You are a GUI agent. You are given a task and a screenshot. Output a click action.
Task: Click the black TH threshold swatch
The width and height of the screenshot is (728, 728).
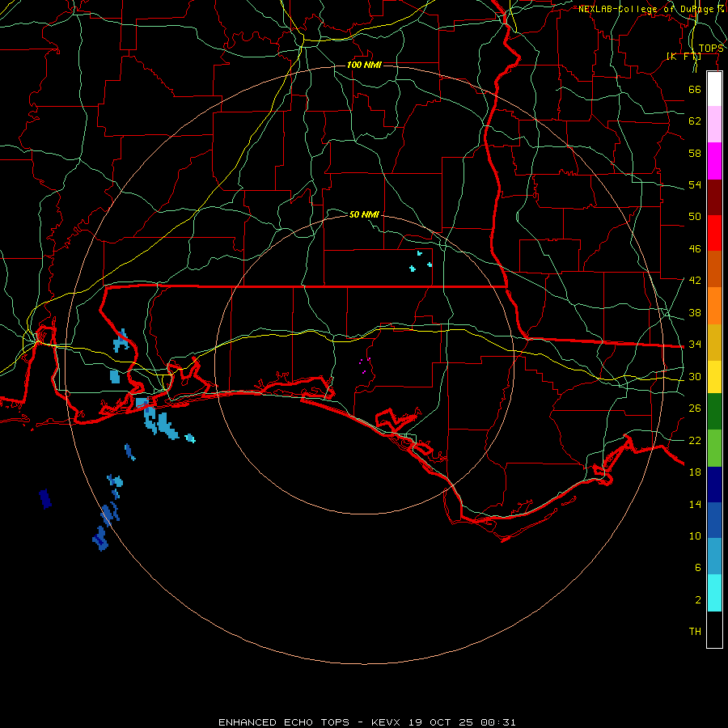click(x=714, y=629)
